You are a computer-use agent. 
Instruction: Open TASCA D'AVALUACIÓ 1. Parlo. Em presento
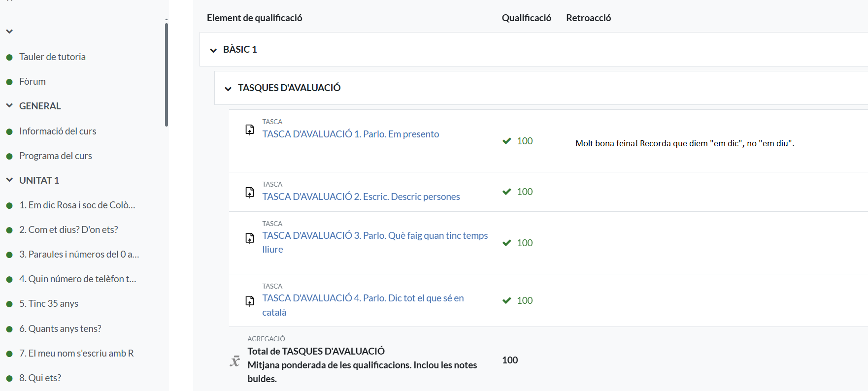coord(350,134)
